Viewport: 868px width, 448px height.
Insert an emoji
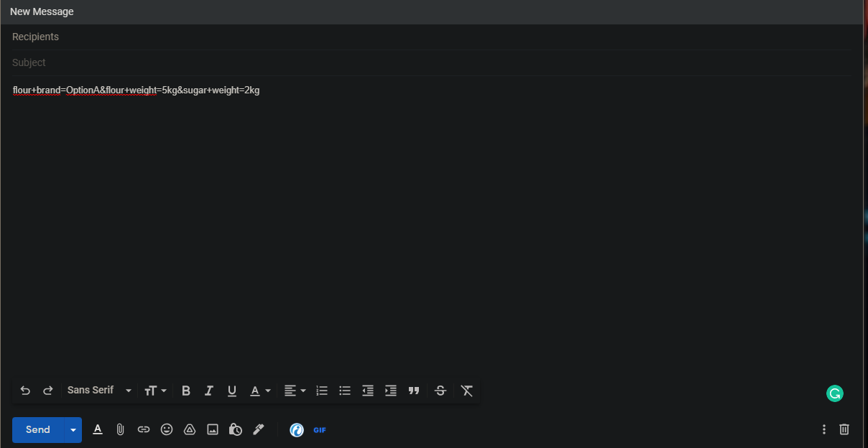[x=167, y=429]
